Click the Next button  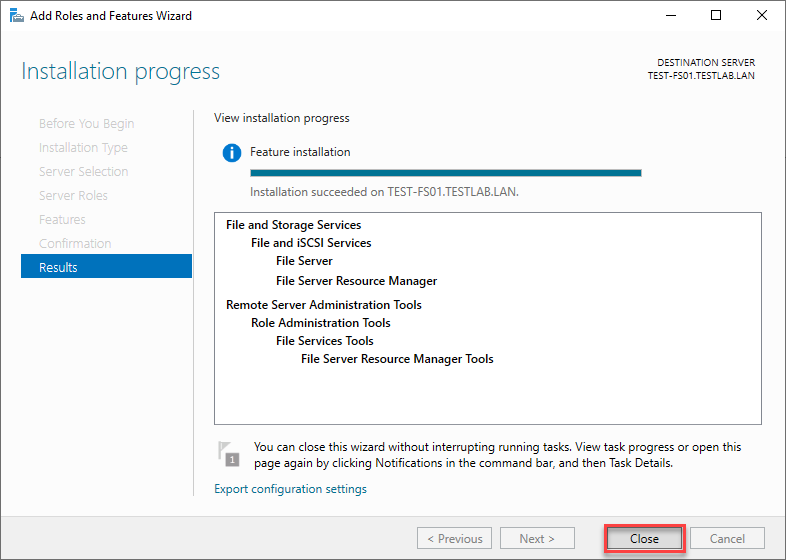tap(537, 538)
